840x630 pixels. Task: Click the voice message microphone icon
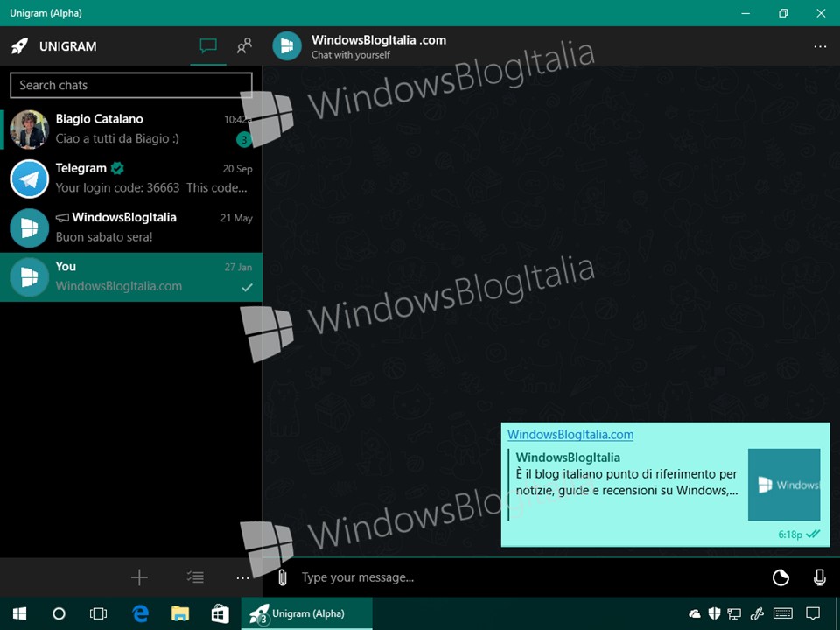tap(820, 577)
